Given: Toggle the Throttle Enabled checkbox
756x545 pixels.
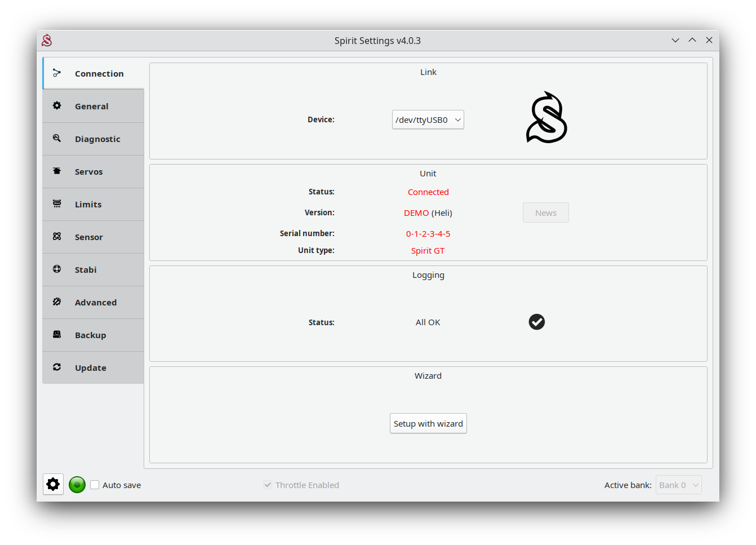Looking at the screenshot, I should 268,485.
